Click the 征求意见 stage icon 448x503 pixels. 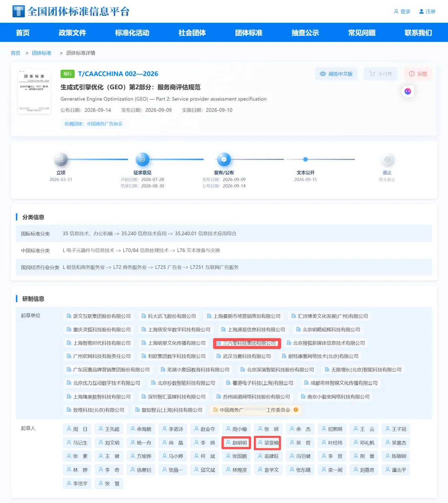(x=142, y=159)
